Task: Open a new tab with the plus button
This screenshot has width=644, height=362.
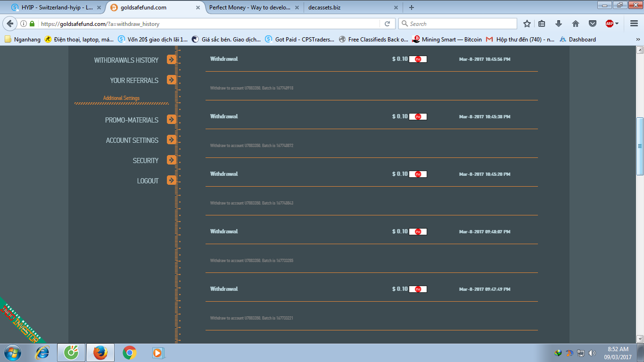Action: (x=412, y=8)
